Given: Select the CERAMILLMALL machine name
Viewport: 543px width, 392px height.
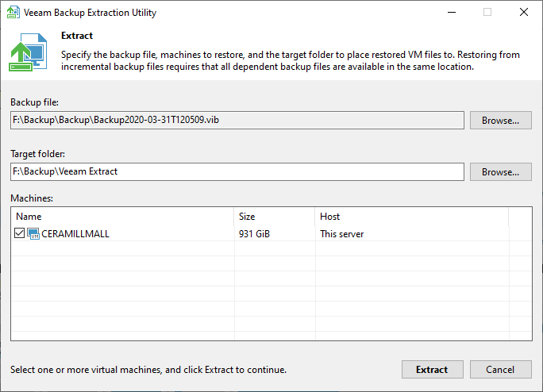Looking at the screenshot, I should coord(75,234).
